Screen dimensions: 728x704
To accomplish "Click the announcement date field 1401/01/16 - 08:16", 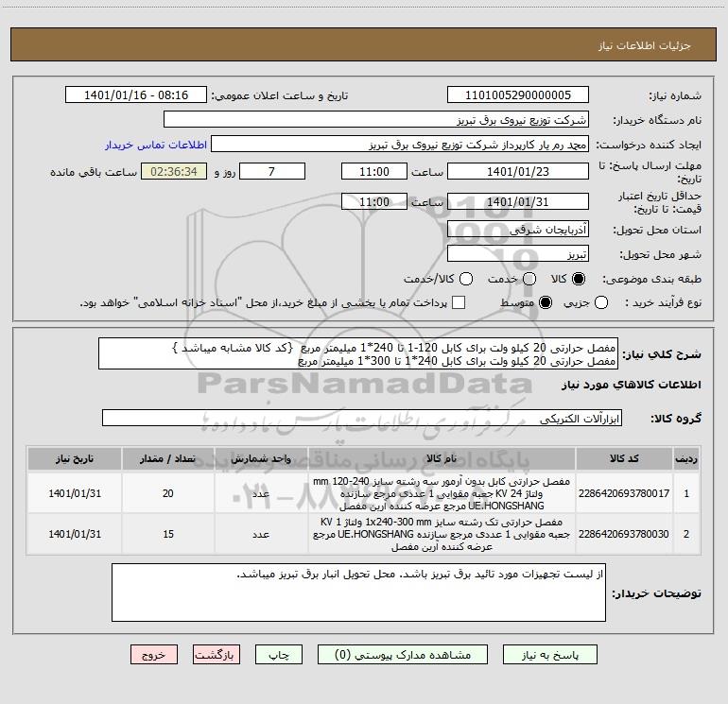I will (x=135, y=95).
